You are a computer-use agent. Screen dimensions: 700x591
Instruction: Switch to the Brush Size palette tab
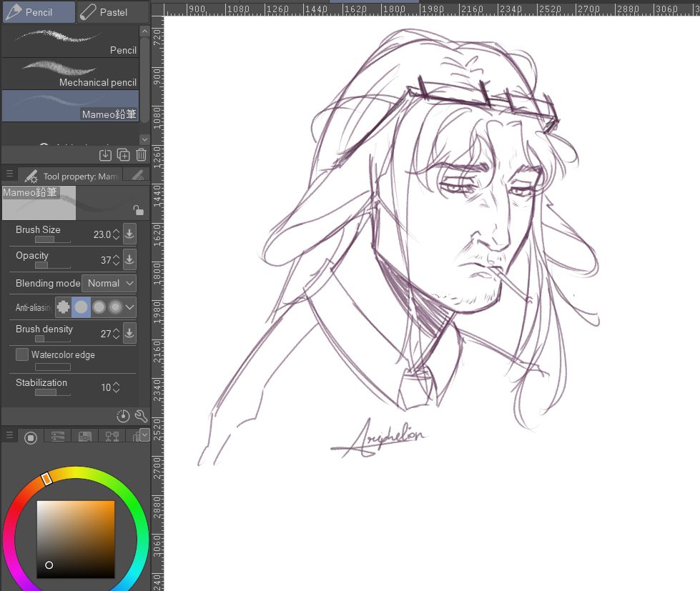click(137, 176)
